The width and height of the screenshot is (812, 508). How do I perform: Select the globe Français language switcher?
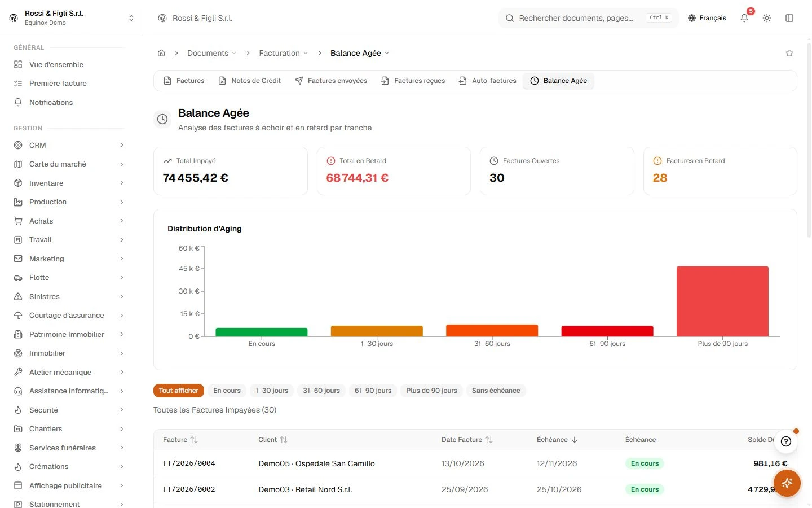pos(707,18)
